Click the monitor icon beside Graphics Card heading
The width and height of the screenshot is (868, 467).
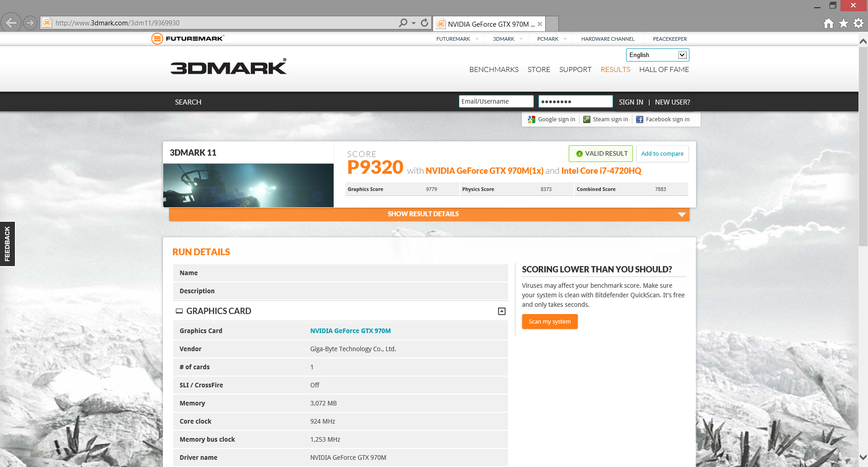pos(179,311)
